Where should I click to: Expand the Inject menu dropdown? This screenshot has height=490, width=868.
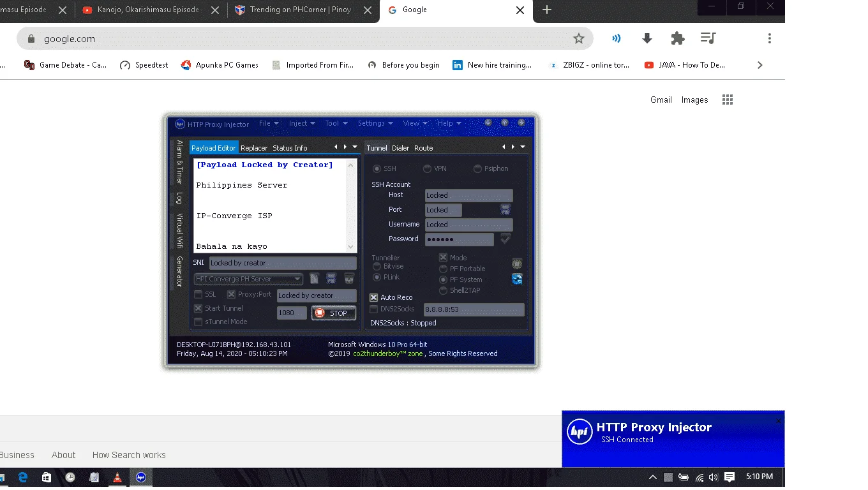(302, 123)
